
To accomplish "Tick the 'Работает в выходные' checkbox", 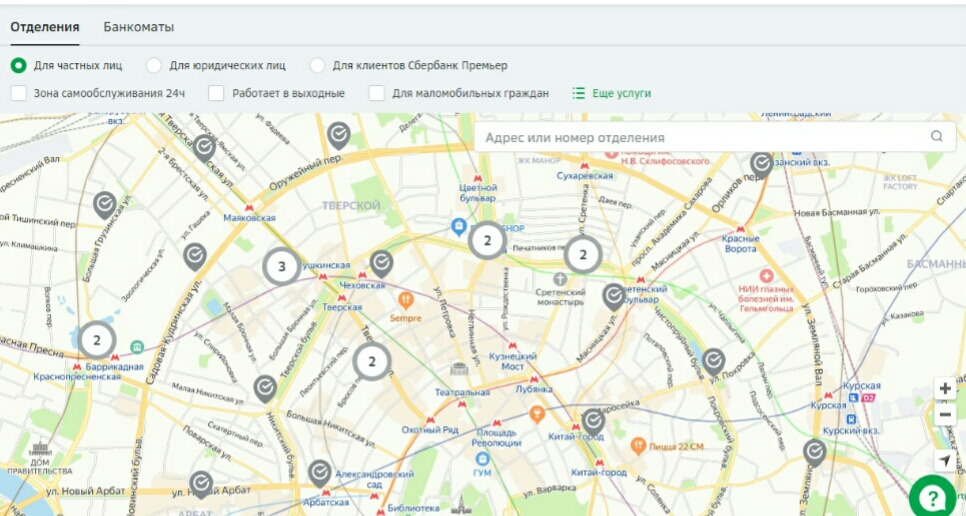I will (216, 93).
